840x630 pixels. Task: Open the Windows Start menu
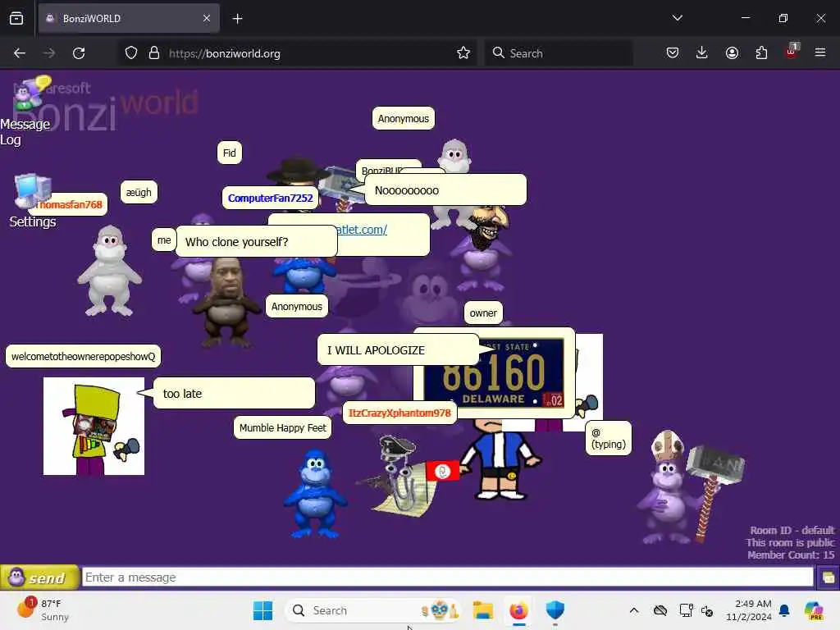[262, 610]
